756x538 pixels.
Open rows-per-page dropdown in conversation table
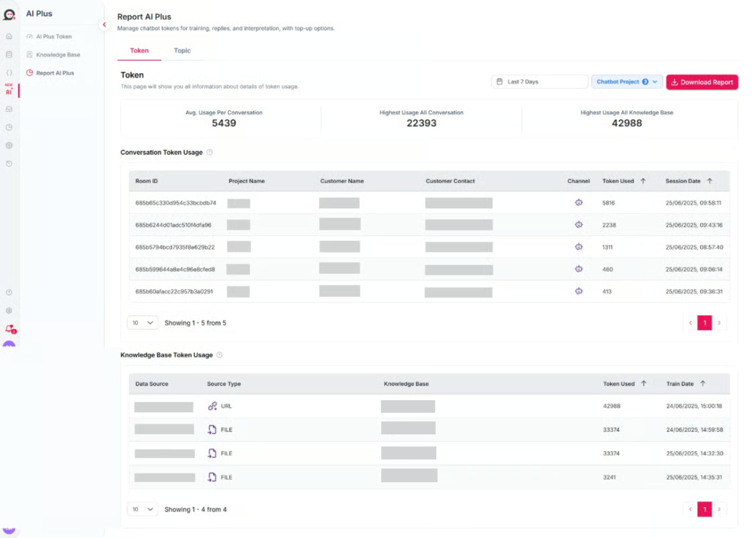coord(143,323)
